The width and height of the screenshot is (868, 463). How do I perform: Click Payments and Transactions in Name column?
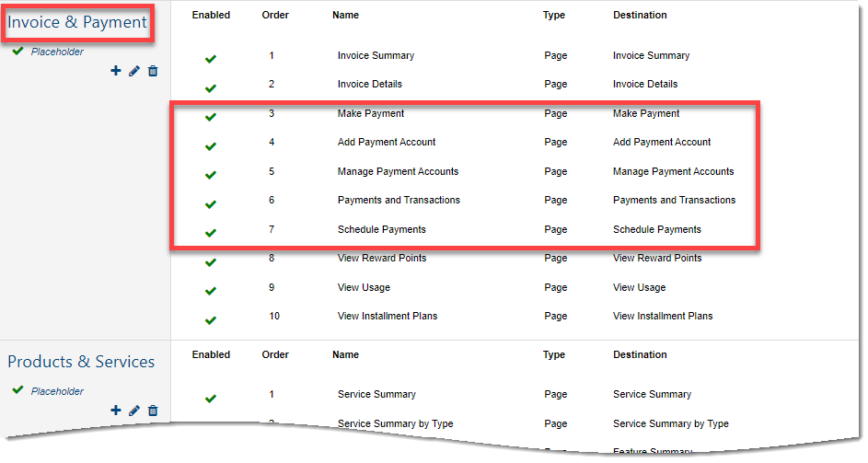point(399,200)
